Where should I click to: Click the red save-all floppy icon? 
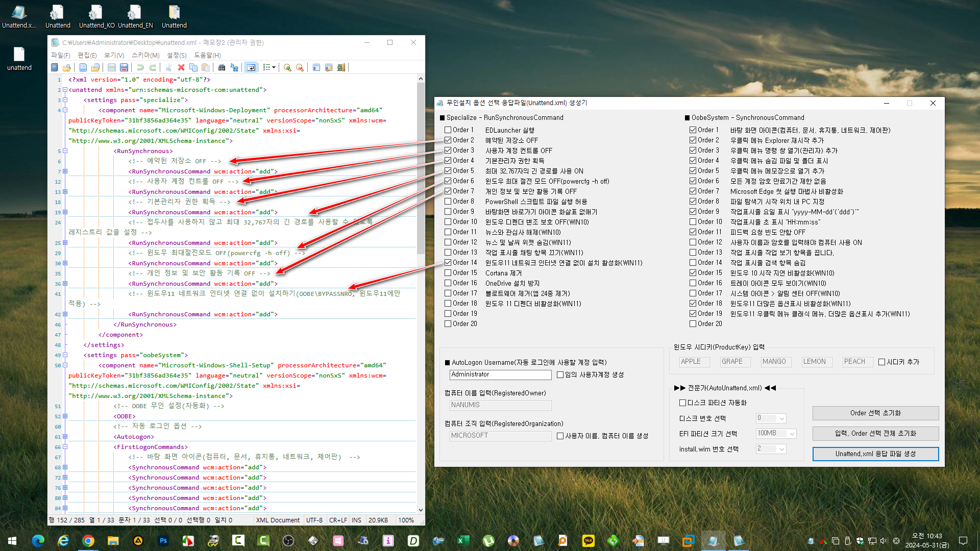(x=124, y=67)
